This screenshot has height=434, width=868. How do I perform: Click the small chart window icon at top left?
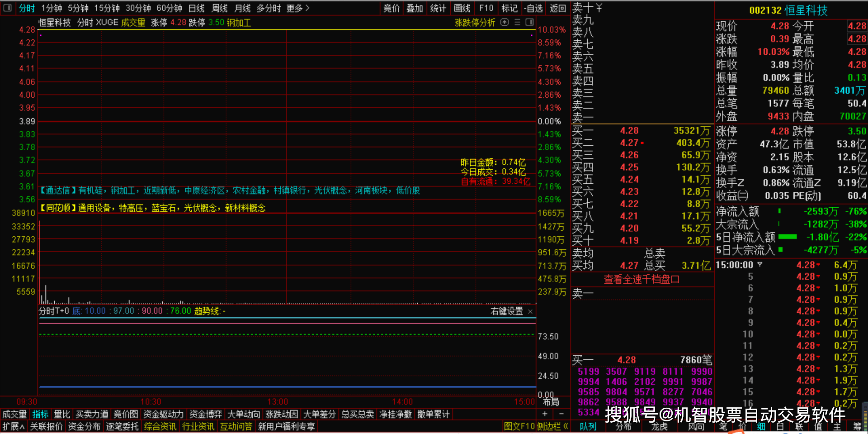7,8
